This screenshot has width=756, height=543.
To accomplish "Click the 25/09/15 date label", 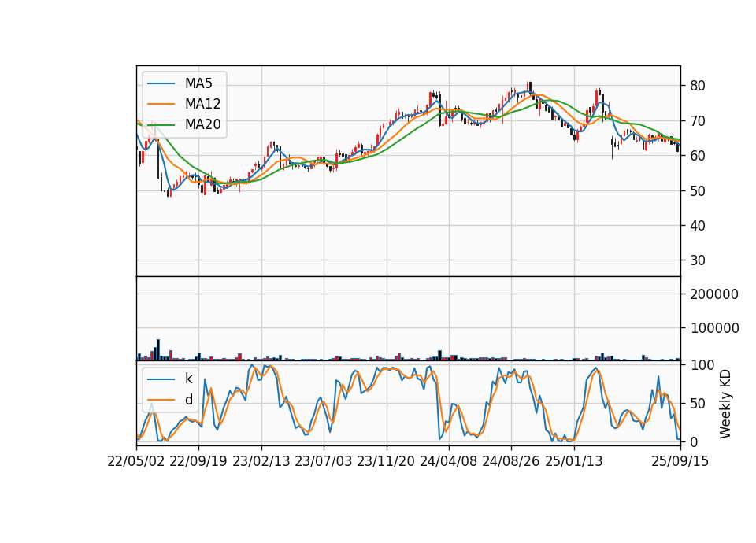I will [680, 461].
